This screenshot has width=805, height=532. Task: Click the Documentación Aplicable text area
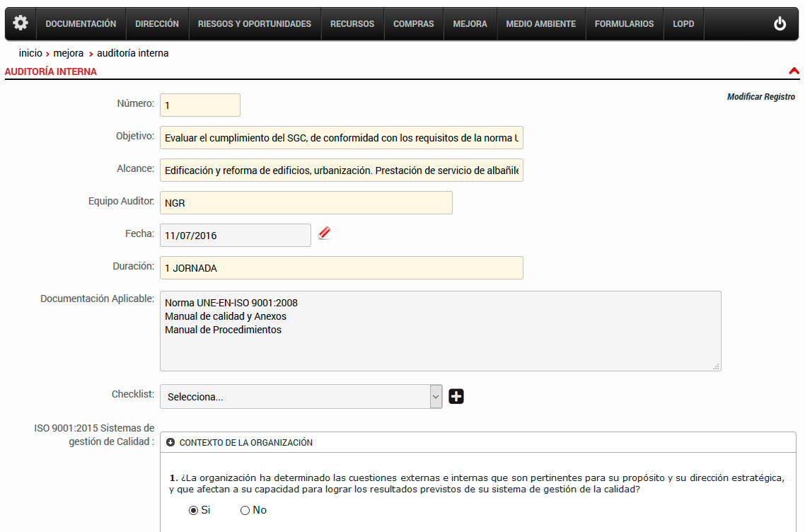click(441, 331)
